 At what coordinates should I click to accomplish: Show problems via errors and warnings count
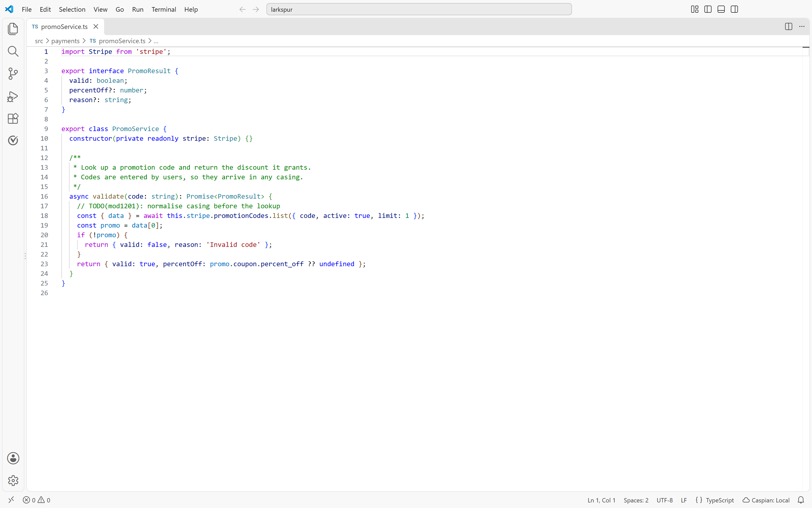click(x=37, y=500)
